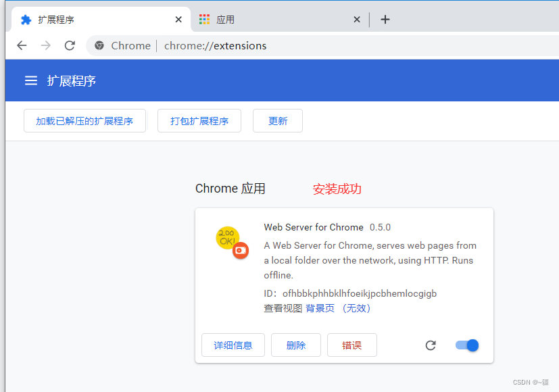Click the colorful grid icon on the 应用 tab

(204, 19)
